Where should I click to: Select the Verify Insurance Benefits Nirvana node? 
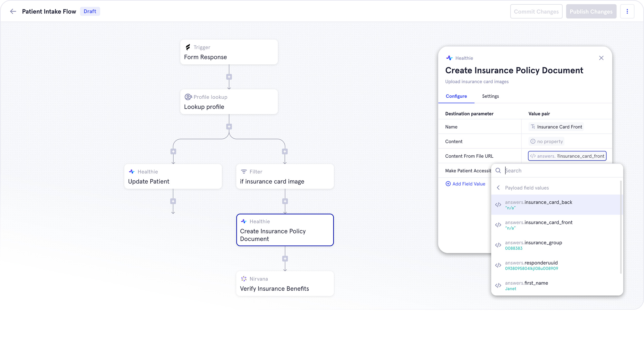click(285, 284)
